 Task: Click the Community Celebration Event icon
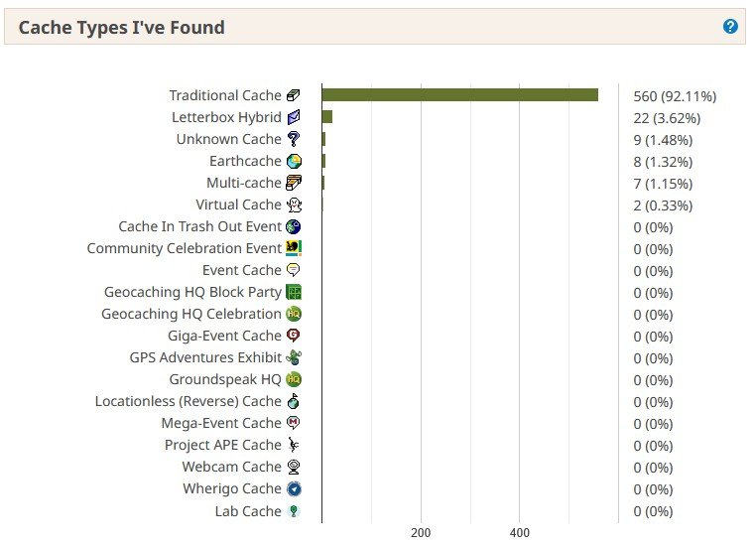[294, 248]
